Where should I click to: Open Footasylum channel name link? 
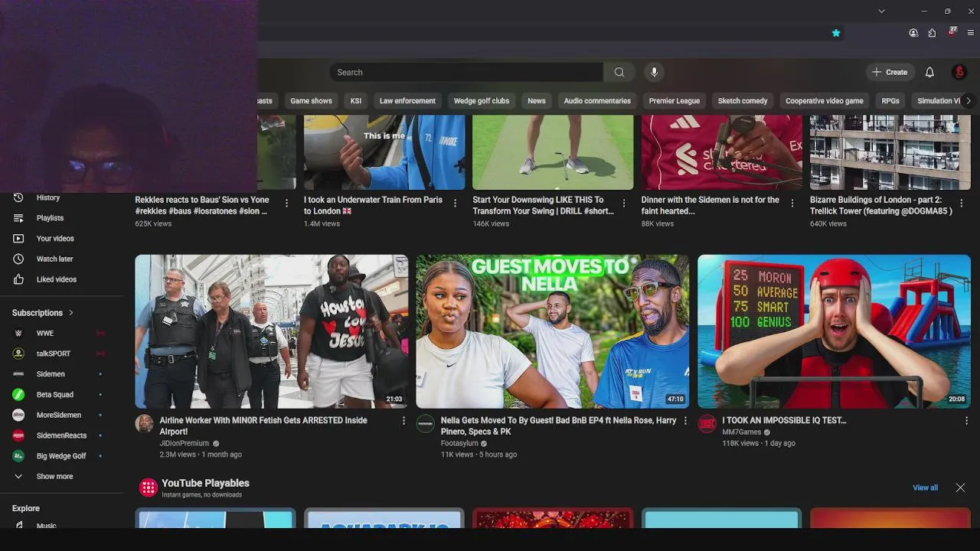pos(459,443)
